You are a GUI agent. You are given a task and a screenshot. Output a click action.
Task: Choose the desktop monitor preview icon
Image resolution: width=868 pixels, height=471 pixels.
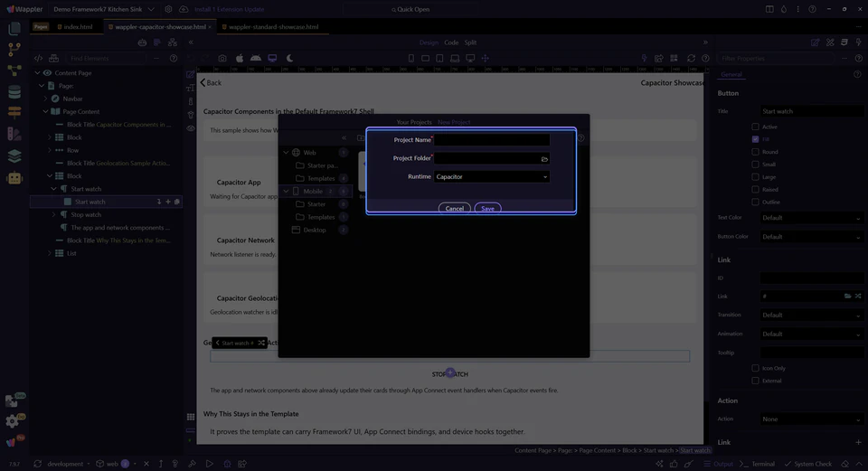470,58
